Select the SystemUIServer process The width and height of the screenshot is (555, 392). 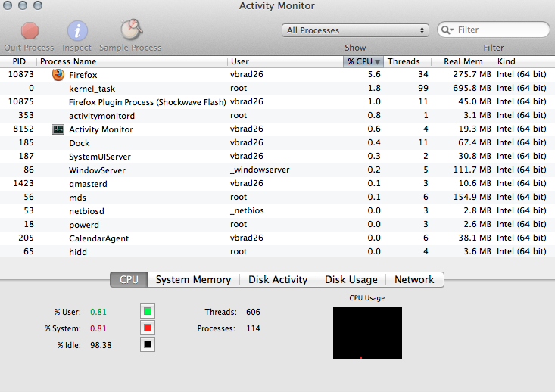click(277, 157)
